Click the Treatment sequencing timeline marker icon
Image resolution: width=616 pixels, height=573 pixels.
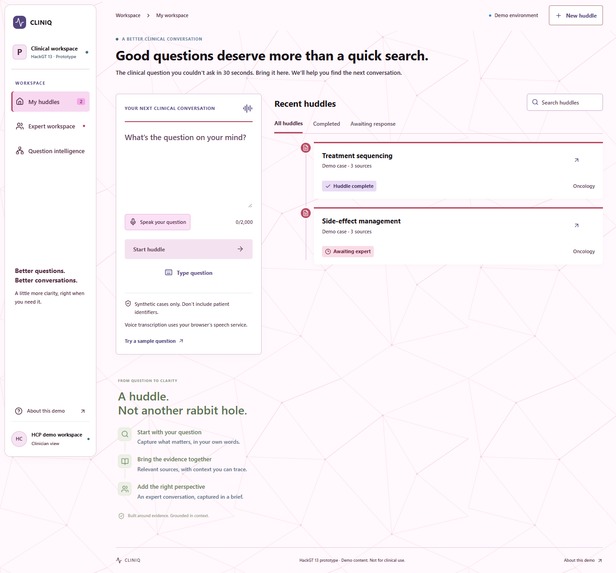tap(306, 148)
